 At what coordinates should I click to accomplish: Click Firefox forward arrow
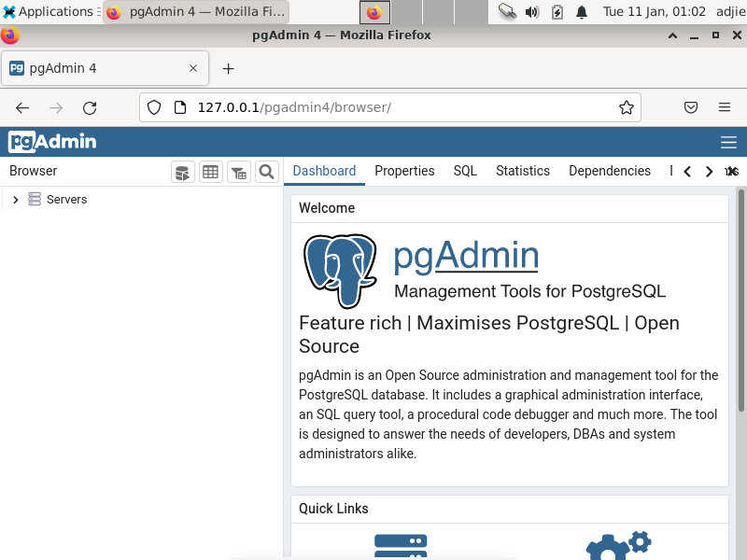tap(56, 108)
